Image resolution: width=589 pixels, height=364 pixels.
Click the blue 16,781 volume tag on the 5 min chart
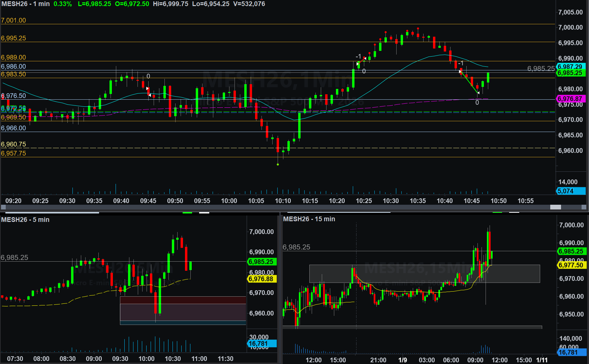pyautogui.click(x=261, y=343)
